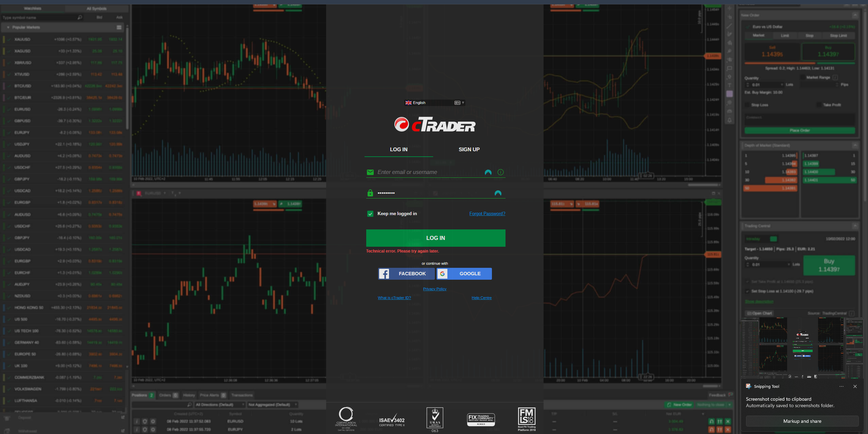Collapse the Trading Central panel

[855, 226]
